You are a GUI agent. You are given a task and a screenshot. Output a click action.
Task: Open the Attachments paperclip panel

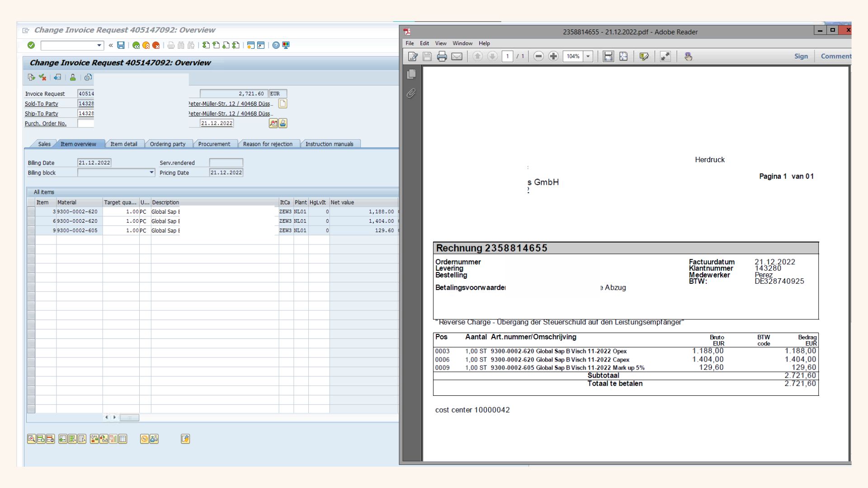(x=411, y=94)
